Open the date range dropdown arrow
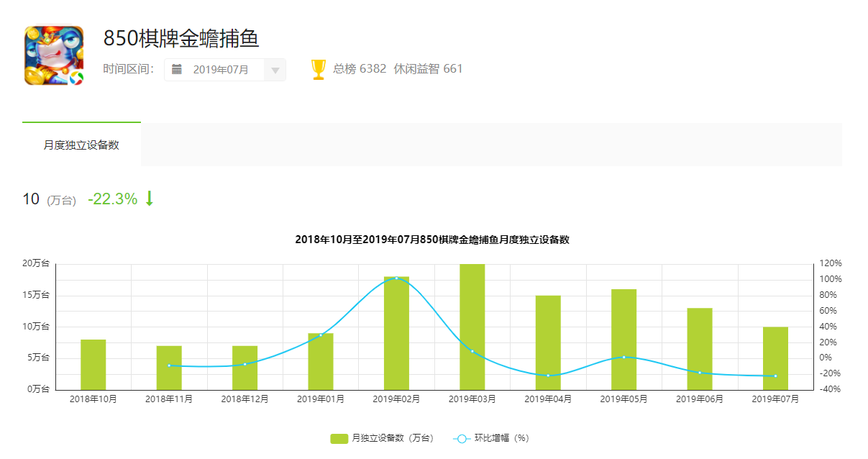 point(275,71)
